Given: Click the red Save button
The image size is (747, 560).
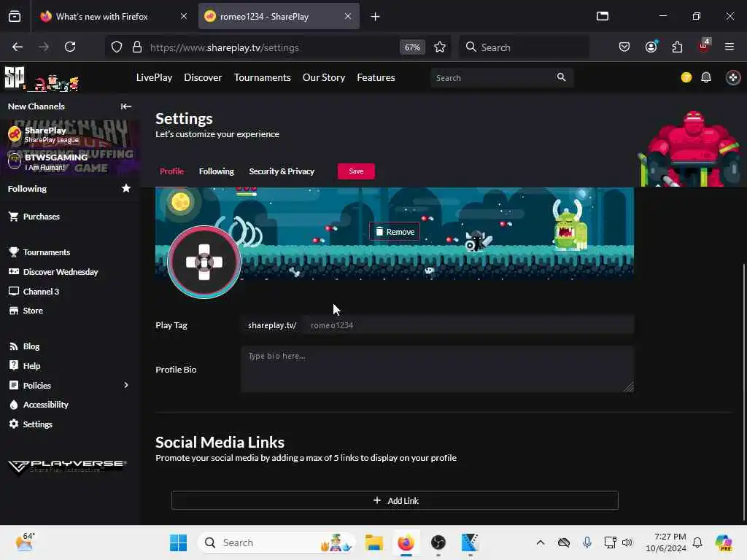Looking at the screenshot, I should (356, 171).
